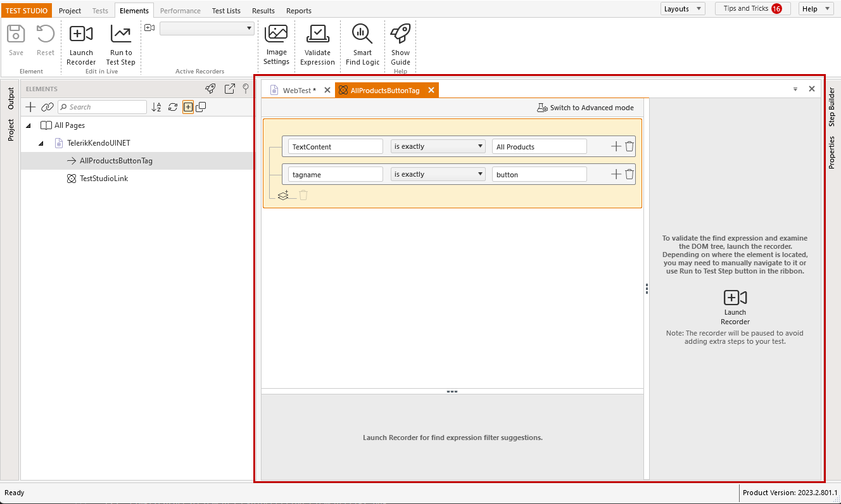
Task: Close the AllProductsButtonTag tab
Action: coord(431,91)
